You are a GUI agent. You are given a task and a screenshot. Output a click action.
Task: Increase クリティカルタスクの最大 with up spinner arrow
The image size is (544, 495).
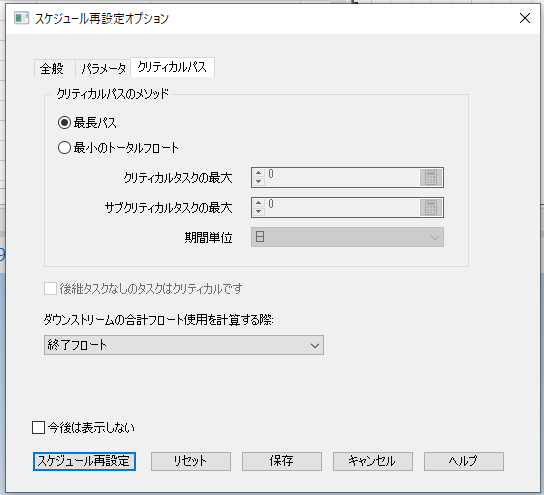tap(258, 173)
